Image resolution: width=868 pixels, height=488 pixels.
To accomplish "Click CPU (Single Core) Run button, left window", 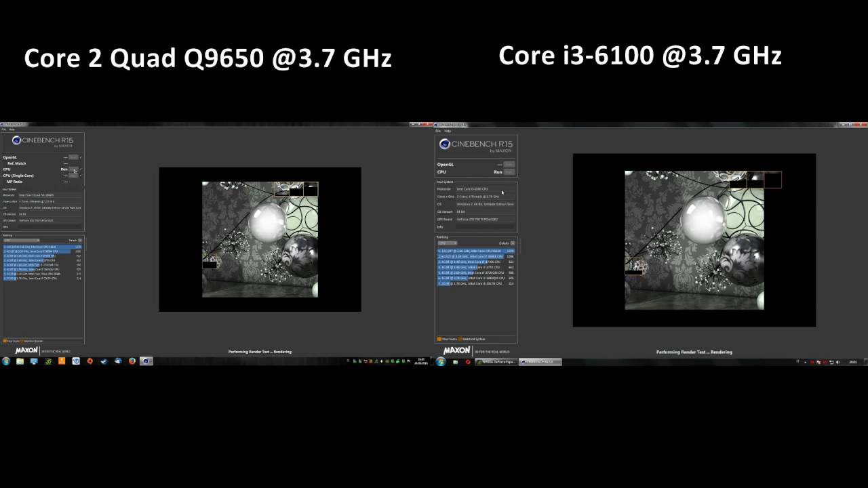I will pyautogui.click(x=73, y=176).
